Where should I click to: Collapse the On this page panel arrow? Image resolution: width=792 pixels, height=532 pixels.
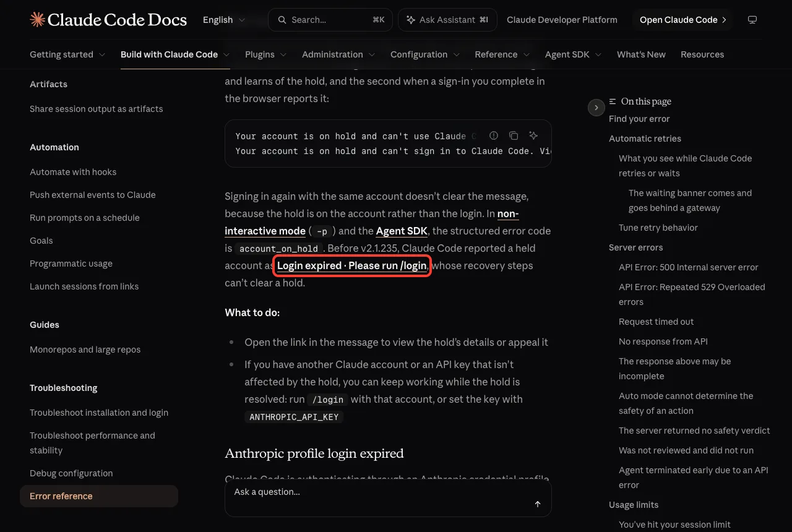pyautogui.click(x=596, y=108)
